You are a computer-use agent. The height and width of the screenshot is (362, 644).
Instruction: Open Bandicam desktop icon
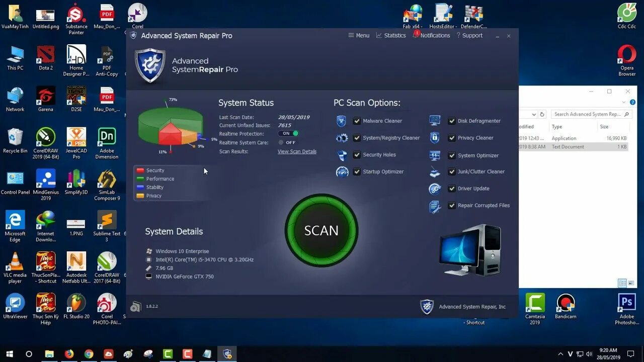click(566, 306)
